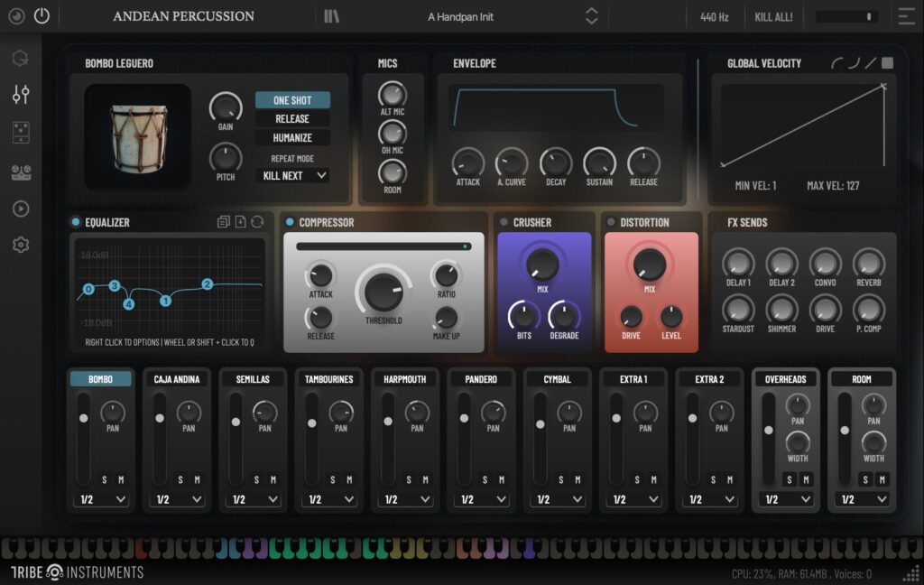This screenshot has width=924, height=585.
Task: Mute the Caja Andina channel
Action: tap(198, 480)
